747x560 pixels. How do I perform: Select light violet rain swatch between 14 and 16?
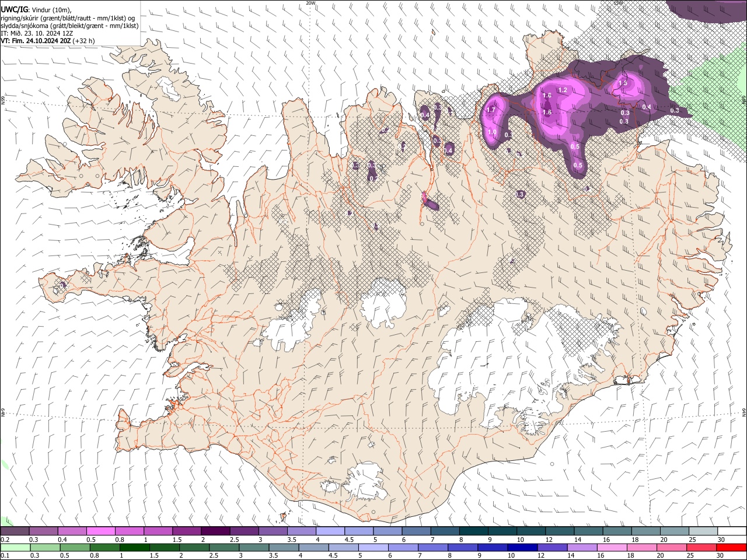[581, 547]
